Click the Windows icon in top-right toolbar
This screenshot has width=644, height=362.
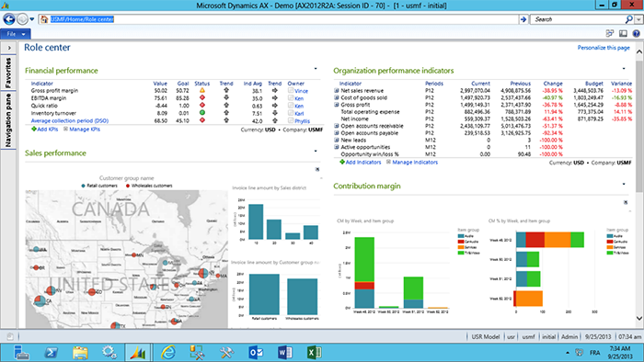pyautogui.click(x=610, y=34)
